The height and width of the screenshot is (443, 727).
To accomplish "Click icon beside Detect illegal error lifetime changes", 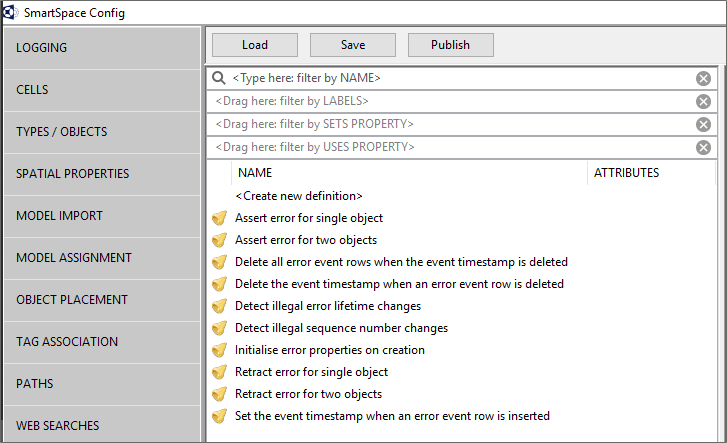I will click(219, 306).
